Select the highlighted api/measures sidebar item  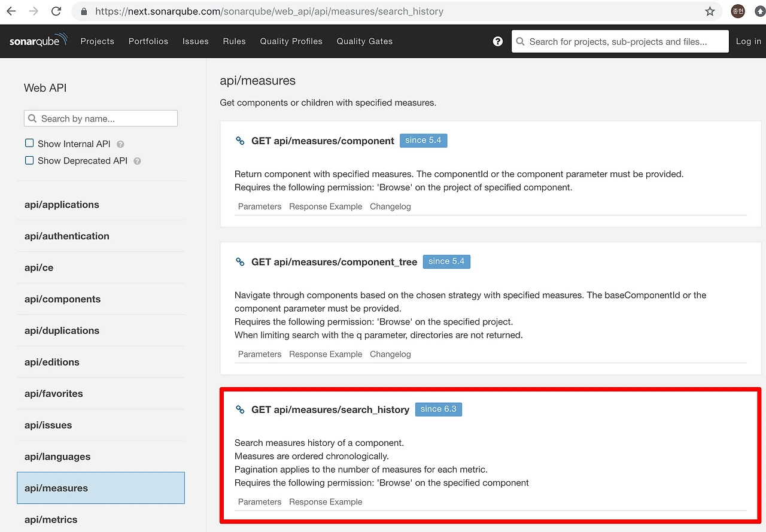click(101, 488)
